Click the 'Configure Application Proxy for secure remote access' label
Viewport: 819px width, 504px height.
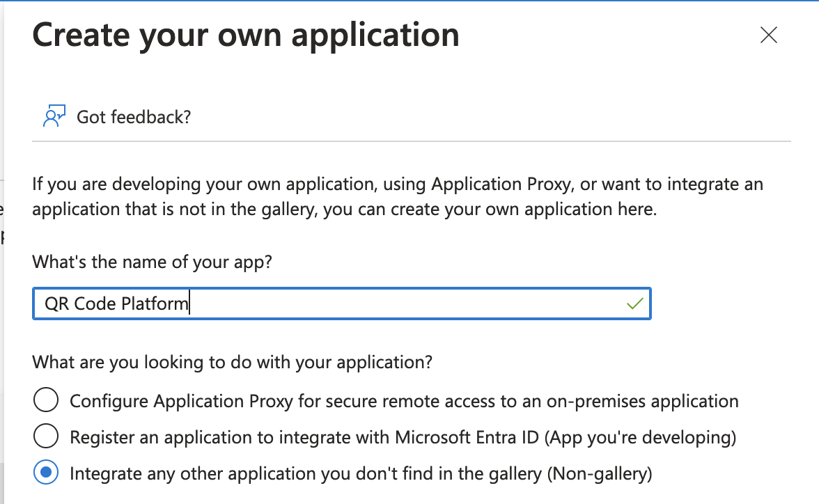404,401
